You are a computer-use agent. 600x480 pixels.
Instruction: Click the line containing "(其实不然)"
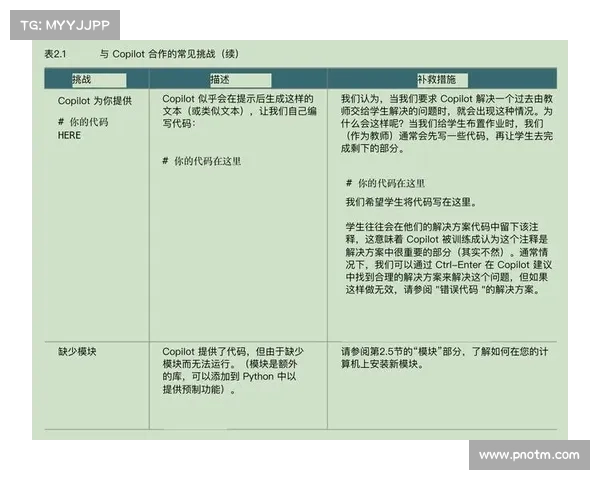[447, 252]
